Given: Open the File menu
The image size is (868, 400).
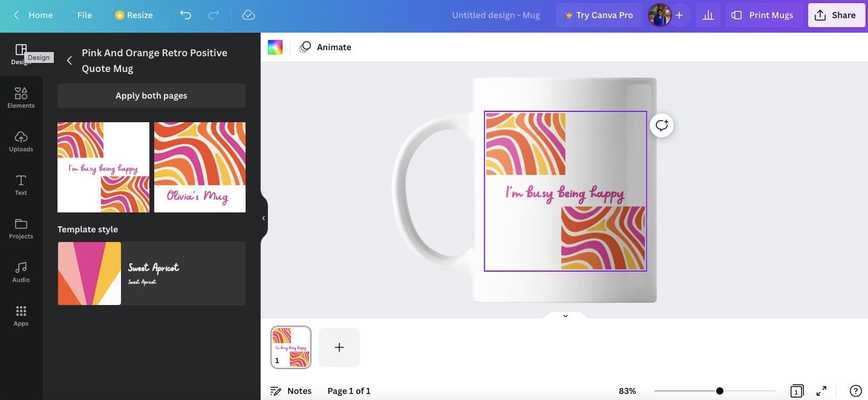Looking at the screenshot, I should tap(85, 15).
